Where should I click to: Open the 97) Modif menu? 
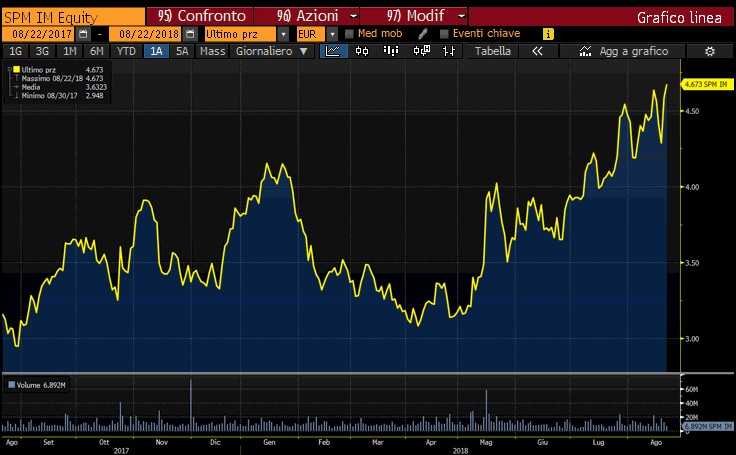[415, 16]
